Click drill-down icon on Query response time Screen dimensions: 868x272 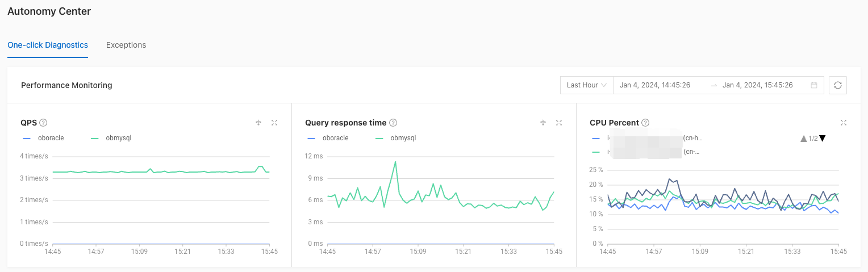[x=543, y=123]
